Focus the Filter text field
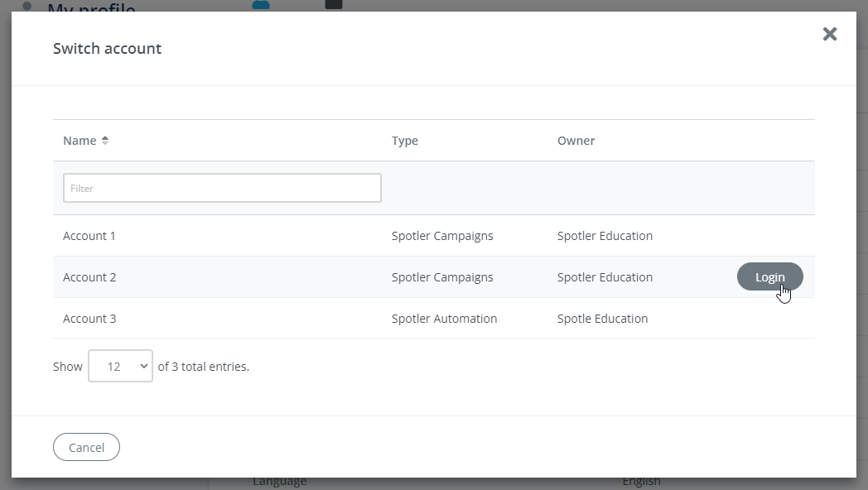 [x=222, y=188]
